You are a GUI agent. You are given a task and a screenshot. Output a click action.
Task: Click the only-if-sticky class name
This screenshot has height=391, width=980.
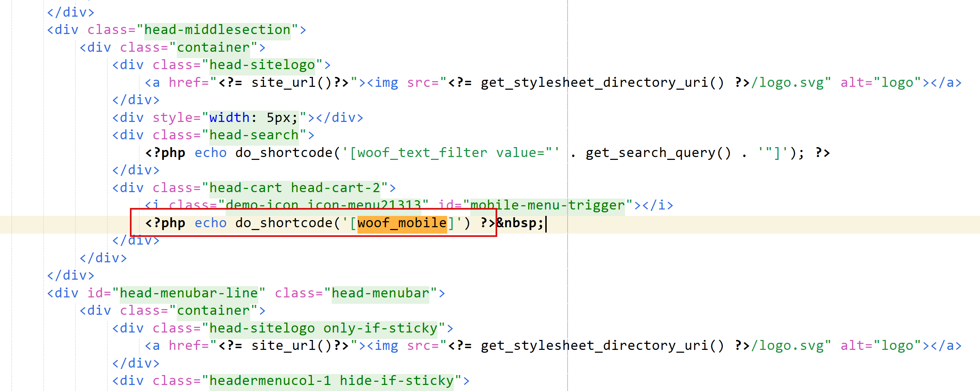(x=381, y=328)
